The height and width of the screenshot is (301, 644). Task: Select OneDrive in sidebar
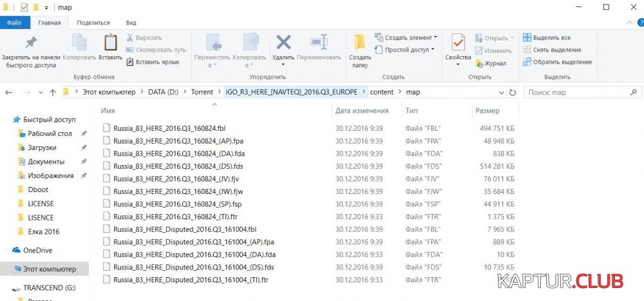tap(37, 250)
